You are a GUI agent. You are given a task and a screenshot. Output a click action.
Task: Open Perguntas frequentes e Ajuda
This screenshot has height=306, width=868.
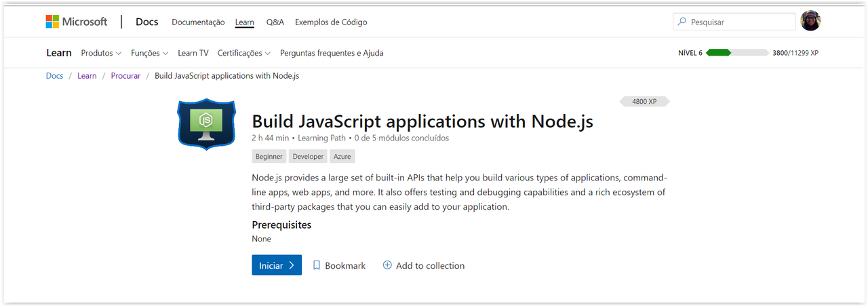pyautogui.click(x=332, y=53)
